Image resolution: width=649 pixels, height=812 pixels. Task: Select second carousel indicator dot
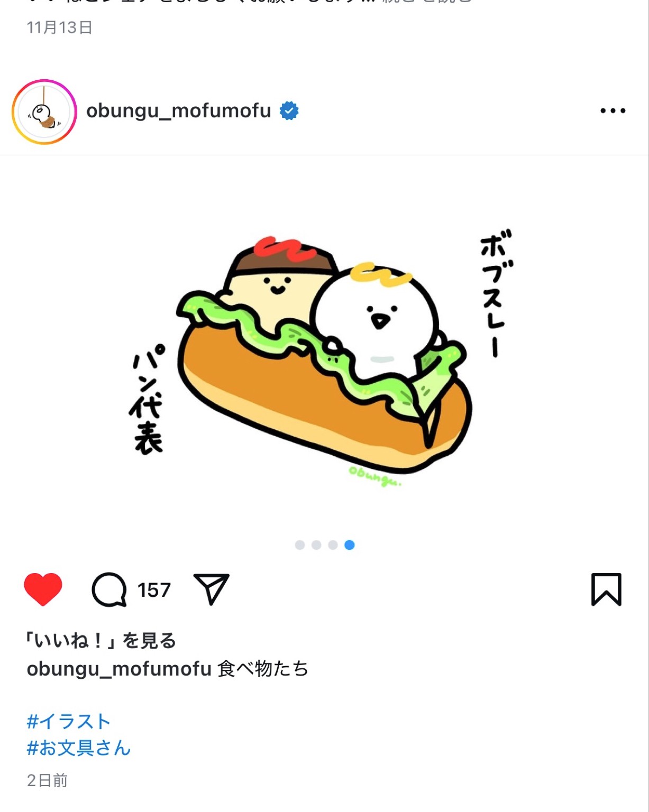(316, 545)
